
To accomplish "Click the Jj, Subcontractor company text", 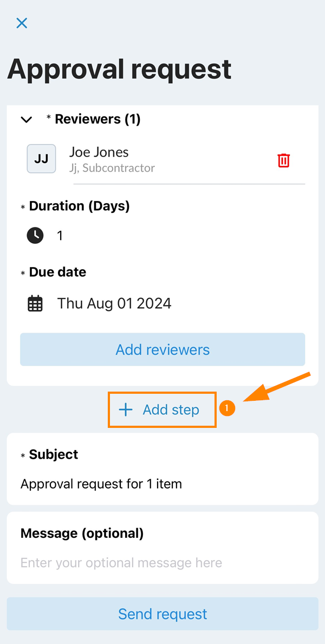I will (x=112, y=168).
